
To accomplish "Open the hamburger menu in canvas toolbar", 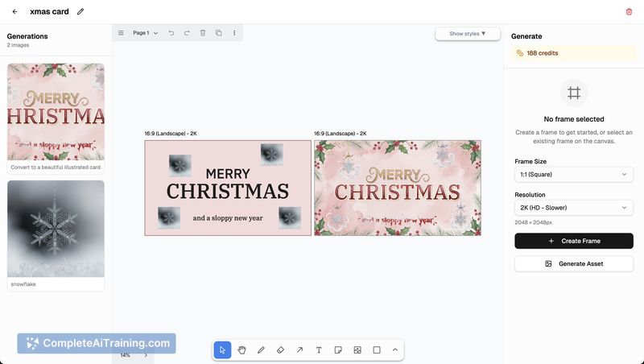I will 121,33.
